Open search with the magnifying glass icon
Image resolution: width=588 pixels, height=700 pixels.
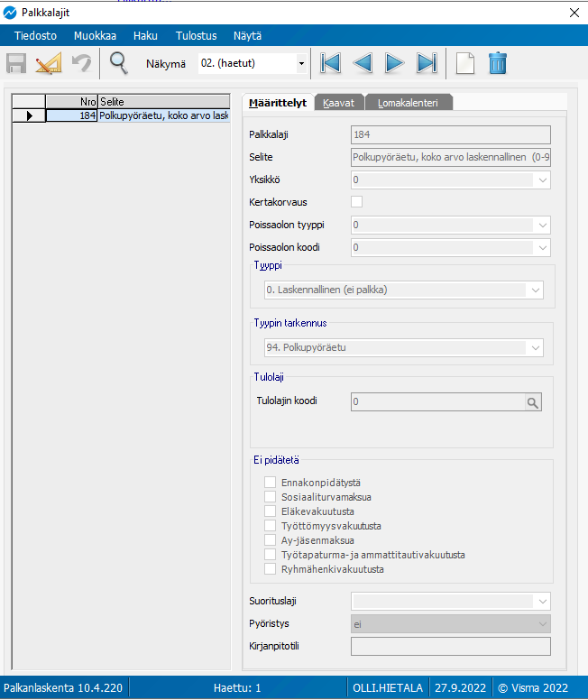coord(119,63)
